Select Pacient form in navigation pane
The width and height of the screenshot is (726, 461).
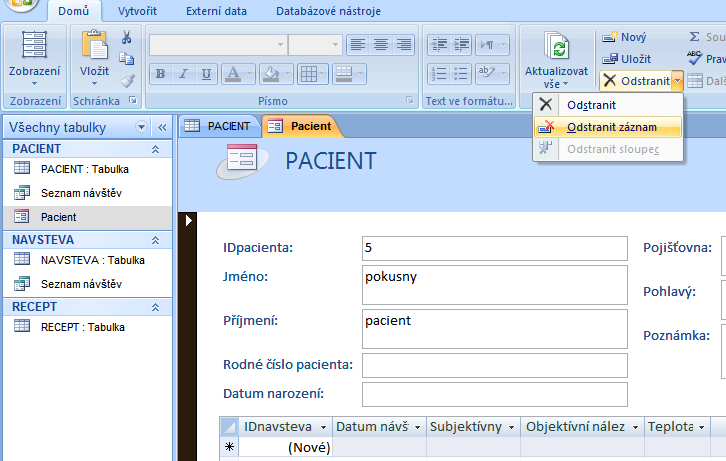tap(88, 217)
